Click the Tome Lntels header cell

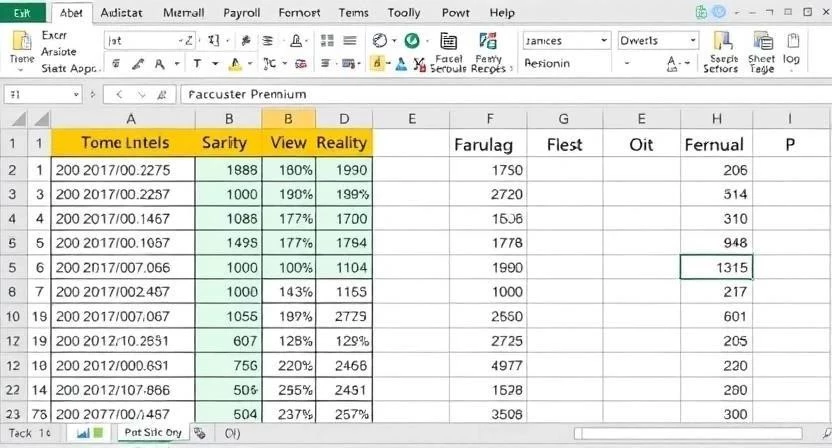click(x=124, y=143)
